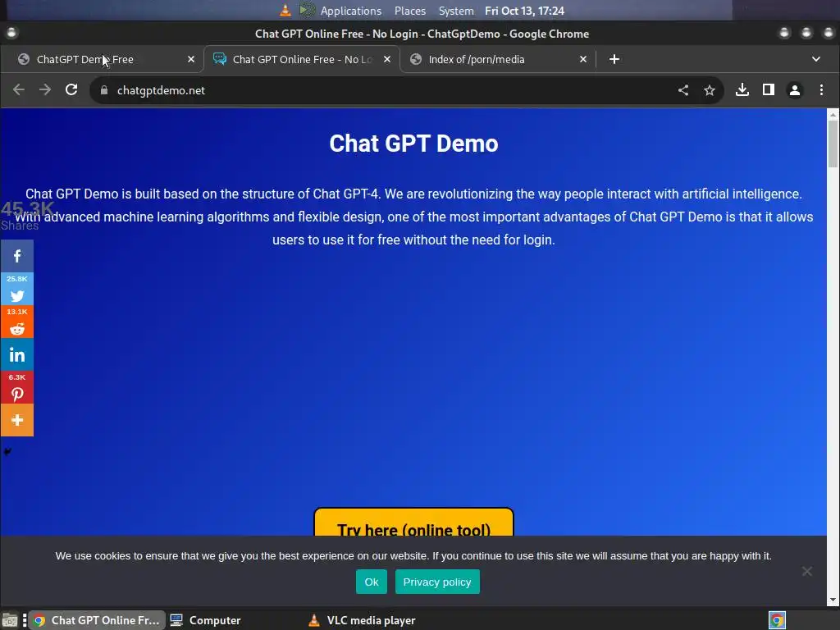840x630 pixels.
Task: Expand the tab search dropdown chevron
Action: point(815,59)
